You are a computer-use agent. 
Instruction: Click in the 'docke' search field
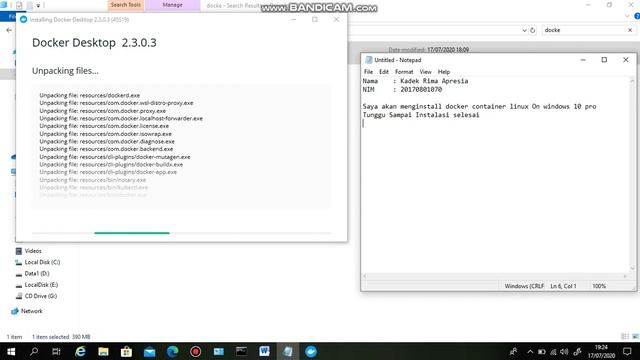(584, 30)
